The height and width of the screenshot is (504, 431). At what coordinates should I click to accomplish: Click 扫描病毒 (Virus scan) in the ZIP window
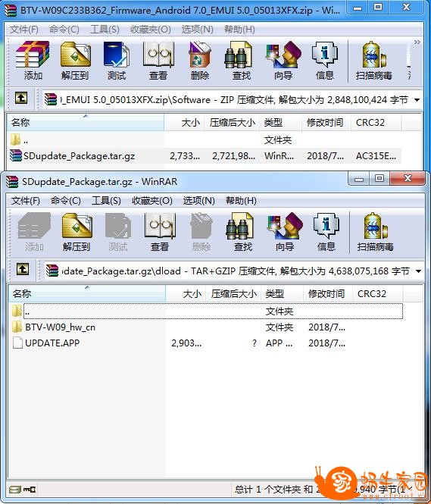374,61
